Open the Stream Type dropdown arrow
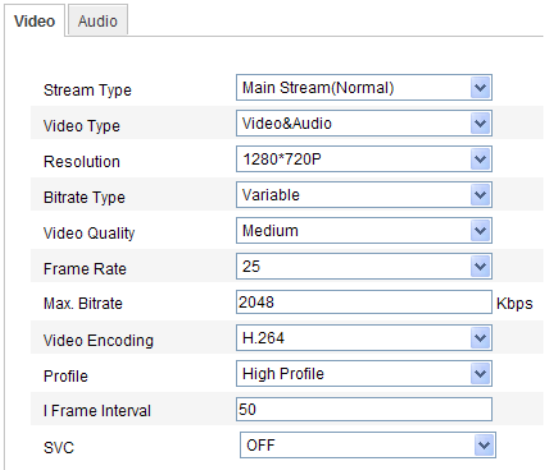The image size is (544, 470). point(481,87)
